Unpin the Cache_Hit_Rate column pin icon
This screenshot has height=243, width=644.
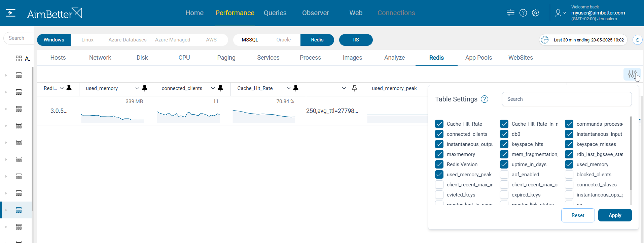click(x=296, y=88)
